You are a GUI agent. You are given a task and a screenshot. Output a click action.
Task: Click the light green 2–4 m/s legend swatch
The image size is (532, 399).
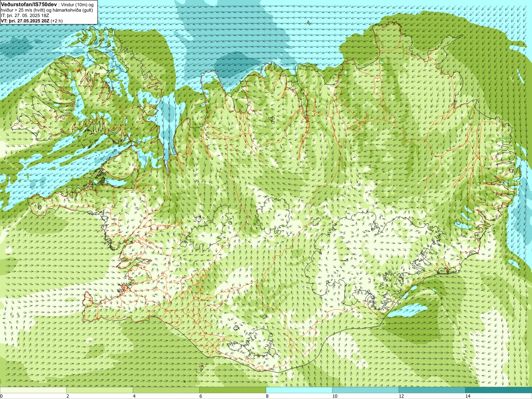coord(100,390)
